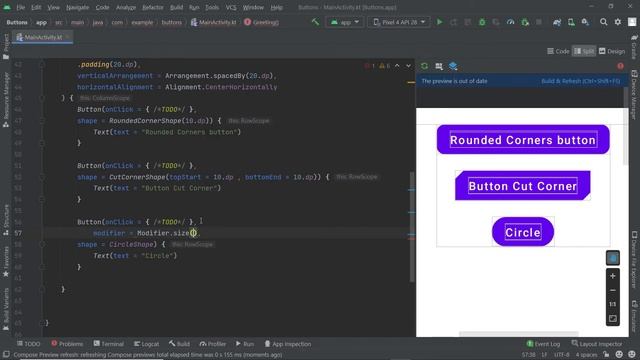Open the Profile app gauge icon
640x360 pixels.
click(510, 22)
